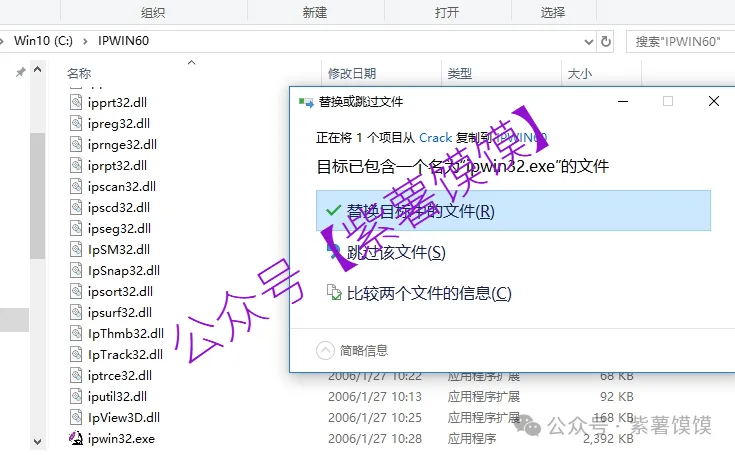Viewport: 735px width, 455px height.
Task: Expand 简略信息 details chevron
Action: pyautogui.click(x=326, y=350)
